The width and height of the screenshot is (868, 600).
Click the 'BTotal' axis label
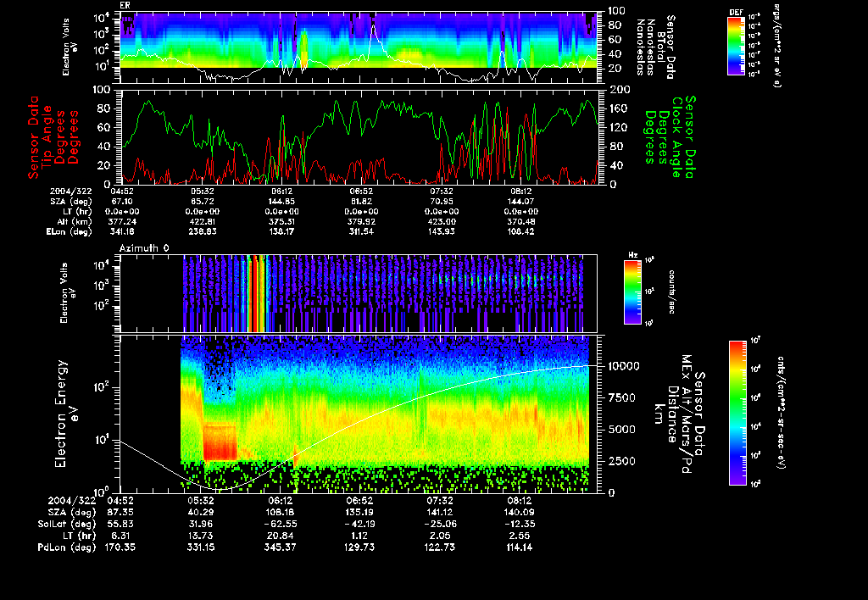click(x=661, y=46)
